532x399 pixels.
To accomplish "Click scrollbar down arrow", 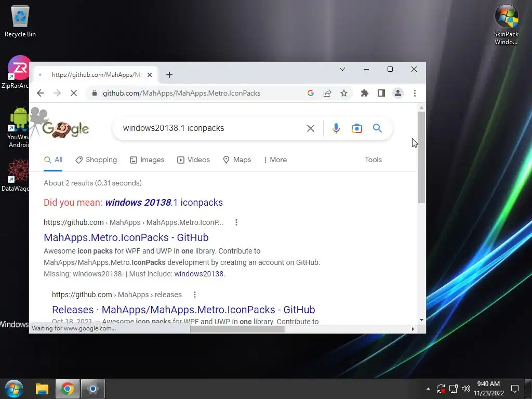I will click(x=421, y=320).
